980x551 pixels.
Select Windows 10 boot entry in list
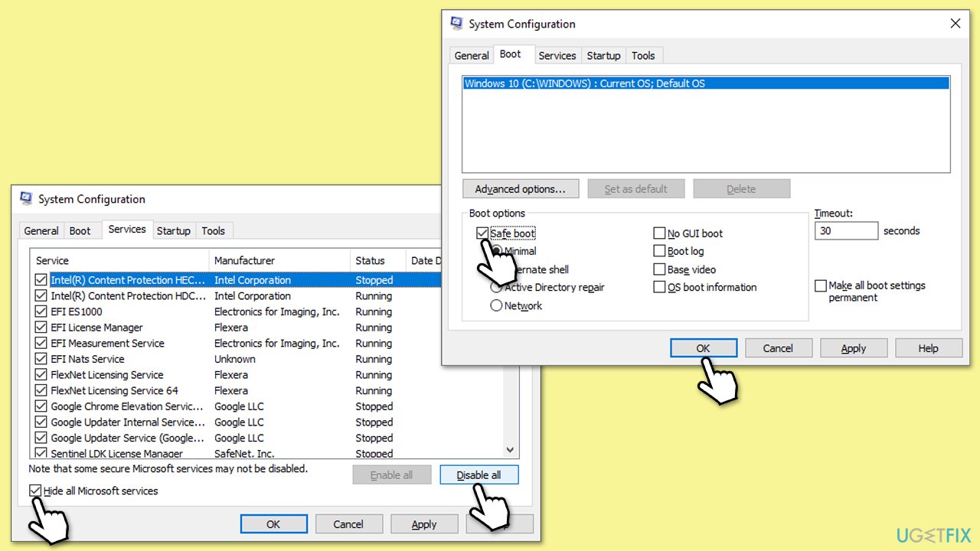(706, 83)
